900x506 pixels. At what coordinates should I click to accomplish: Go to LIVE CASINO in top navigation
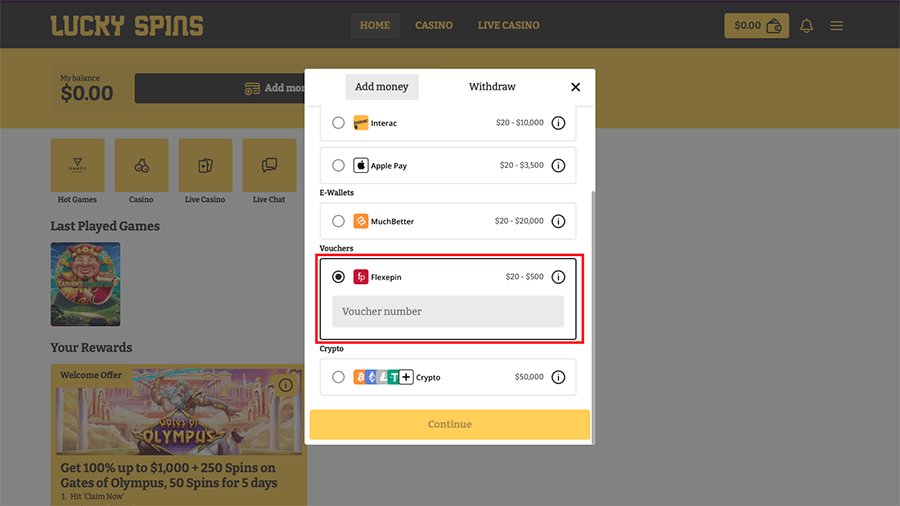(x=508, y=25)
